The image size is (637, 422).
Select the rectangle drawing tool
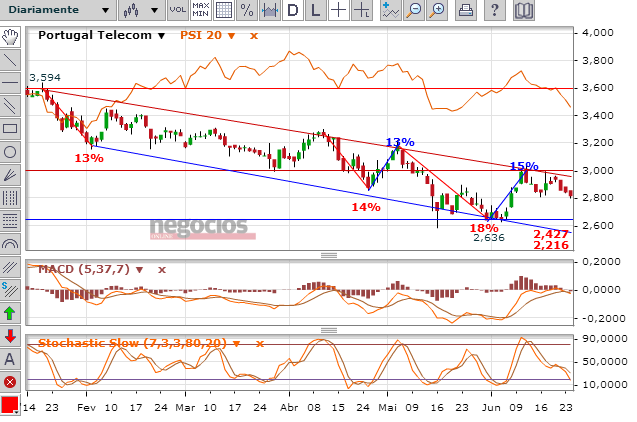point(10,129)
